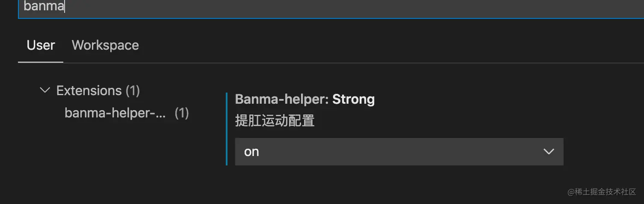Select banma-helper-... entry in settings tree

(x=127, y=113)
